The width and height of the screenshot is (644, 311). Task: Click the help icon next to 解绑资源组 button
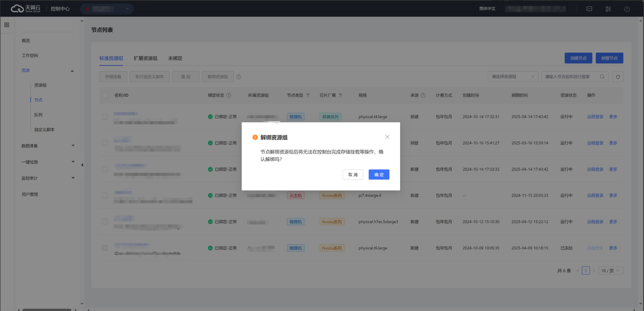tap(239, 77)
